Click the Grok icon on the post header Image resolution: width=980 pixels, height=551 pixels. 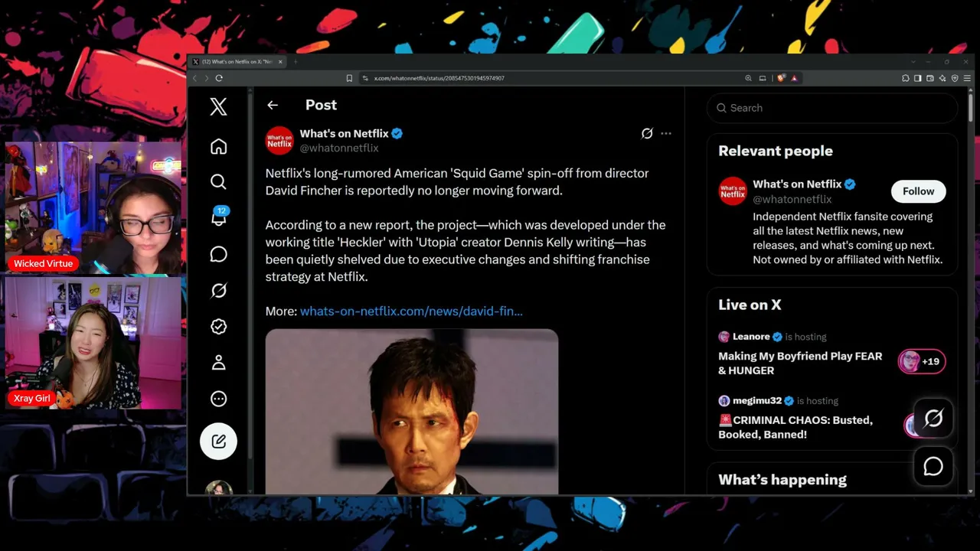tap(647, 133)
